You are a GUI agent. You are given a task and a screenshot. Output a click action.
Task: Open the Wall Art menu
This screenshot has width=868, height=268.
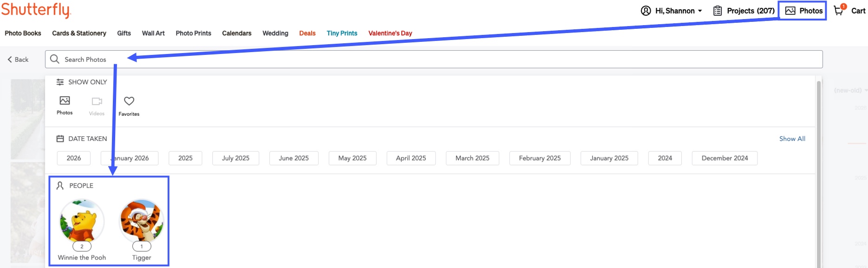pos(153,33)
